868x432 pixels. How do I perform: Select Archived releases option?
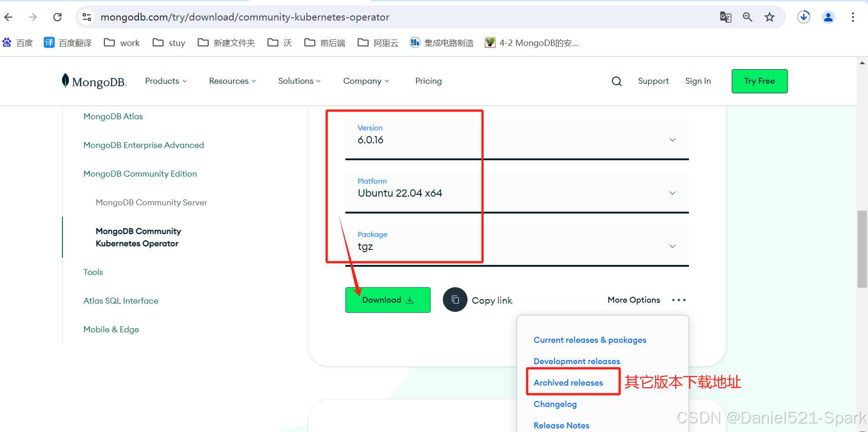pyautogui.click(x=568, y=383)
